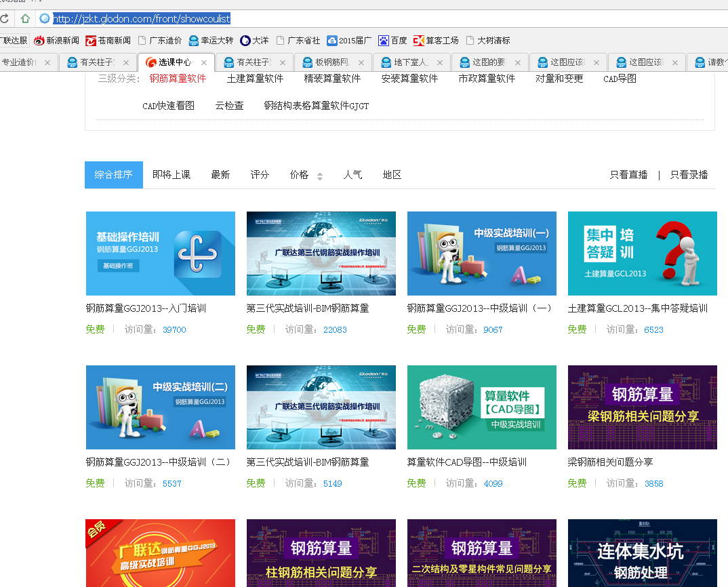The image size is (728, 587).
Task: Open the 2015届广 bookmark
Action: click(349, 41)
